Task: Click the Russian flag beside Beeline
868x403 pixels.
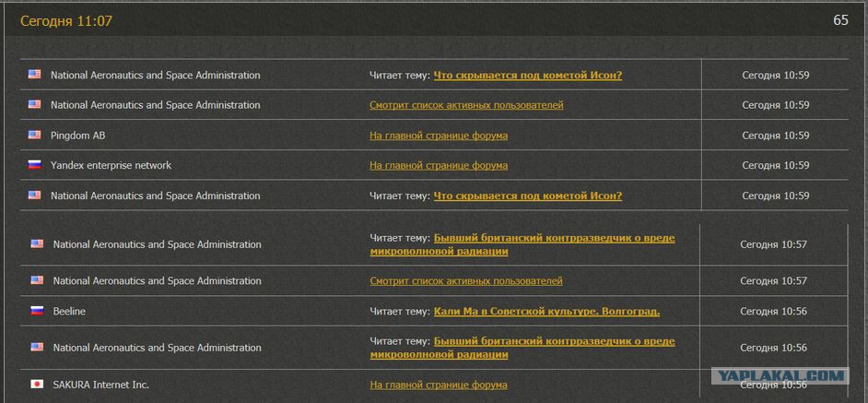Action: [37, 311]
